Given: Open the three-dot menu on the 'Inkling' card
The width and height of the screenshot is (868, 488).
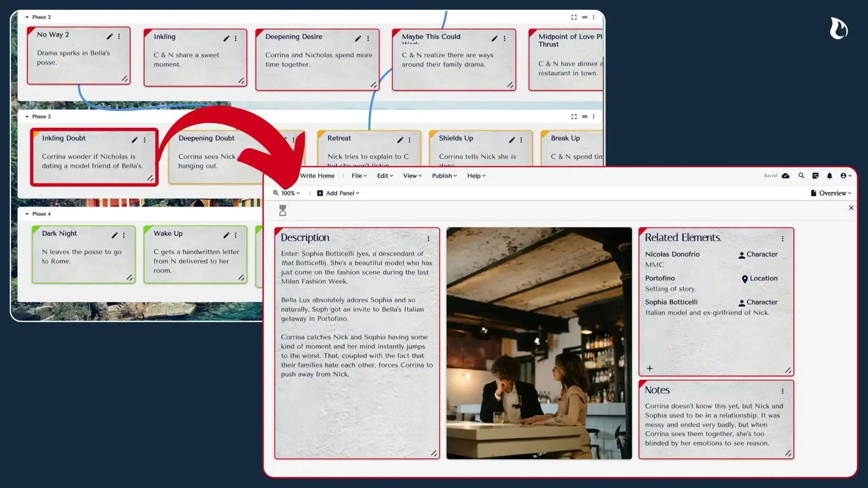Looking at the screenshot, I should 236,39.
